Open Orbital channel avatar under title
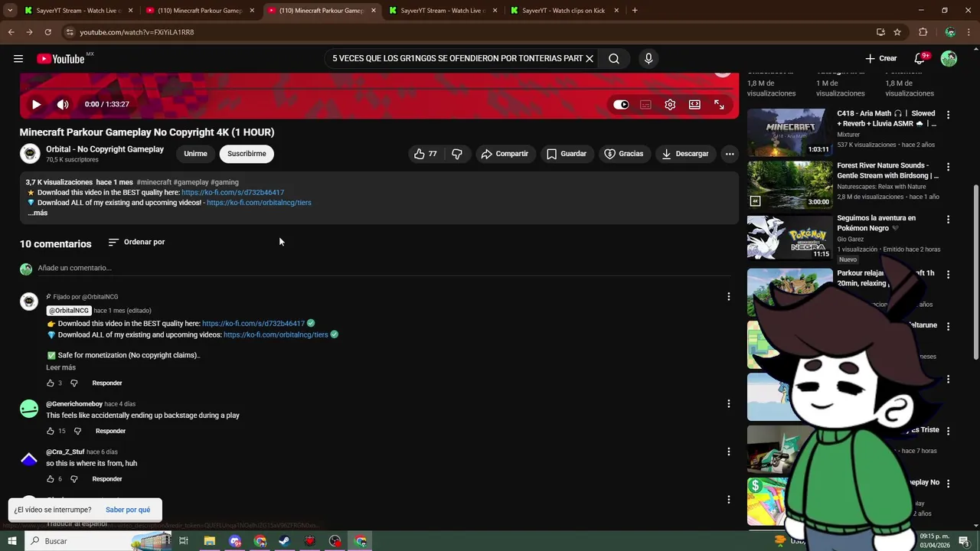The height and width of the screenshot is (551, 980). point(30,154)
